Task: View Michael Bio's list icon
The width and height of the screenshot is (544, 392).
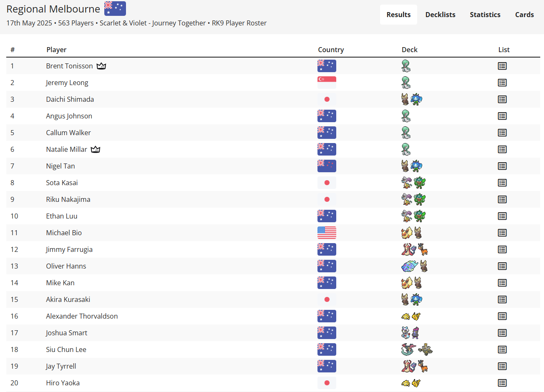Action: coord(502,233)
